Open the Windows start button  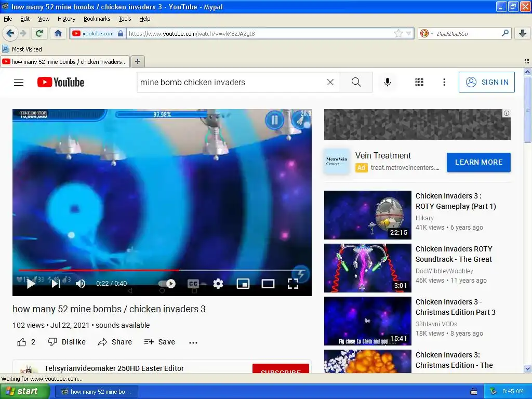coord(24,392)
